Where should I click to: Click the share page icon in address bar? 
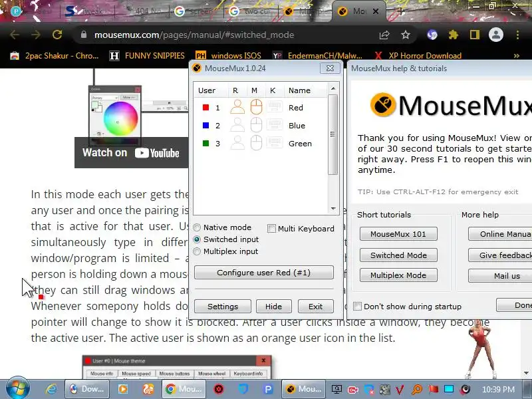point(384,35)
